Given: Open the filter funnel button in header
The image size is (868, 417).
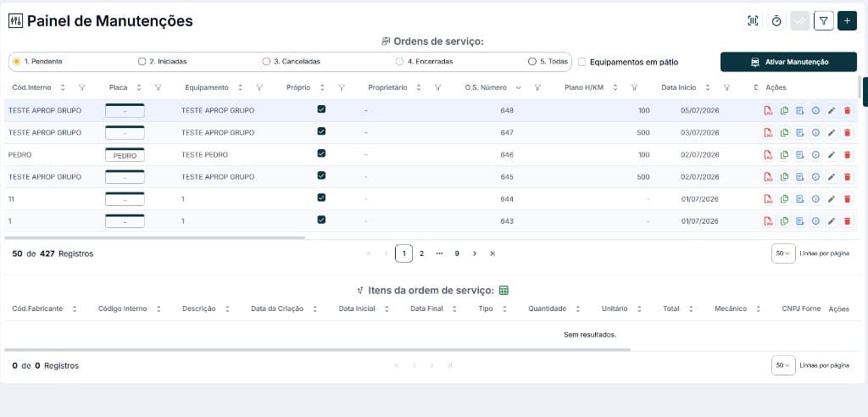Looking at the screenshot, I should pyautogui.click(x=824, y=21).
